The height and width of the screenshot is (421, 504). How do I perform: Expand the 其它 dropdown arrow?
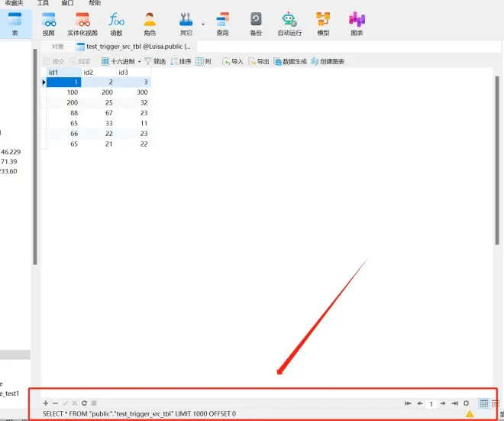coord(203,24)
